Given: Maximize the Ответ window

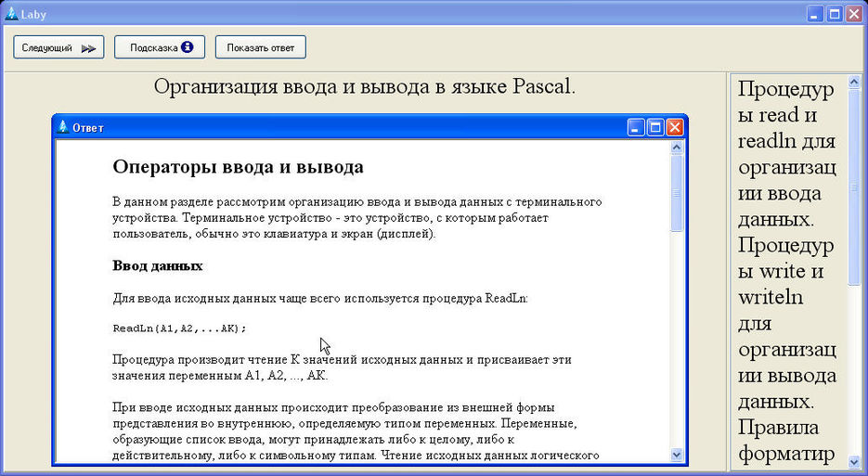Looking at the screenshot, I should pyautogui.click(x=655, y=127).
